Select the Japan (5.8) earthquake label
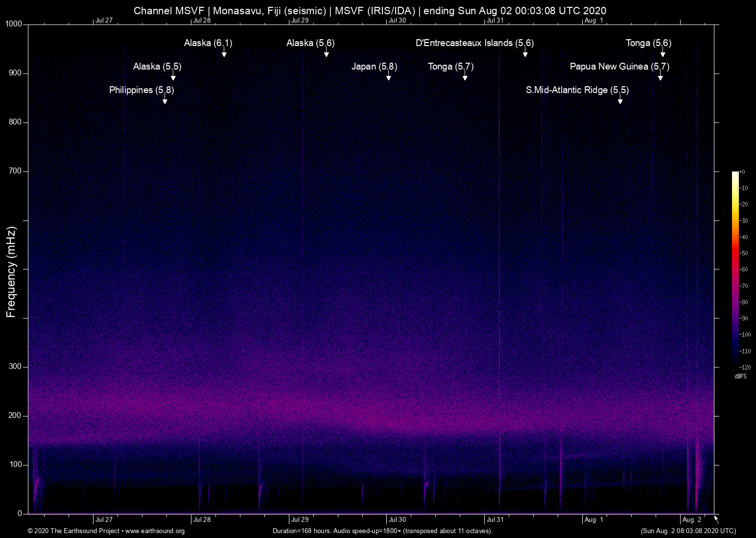 click(374, 67)
